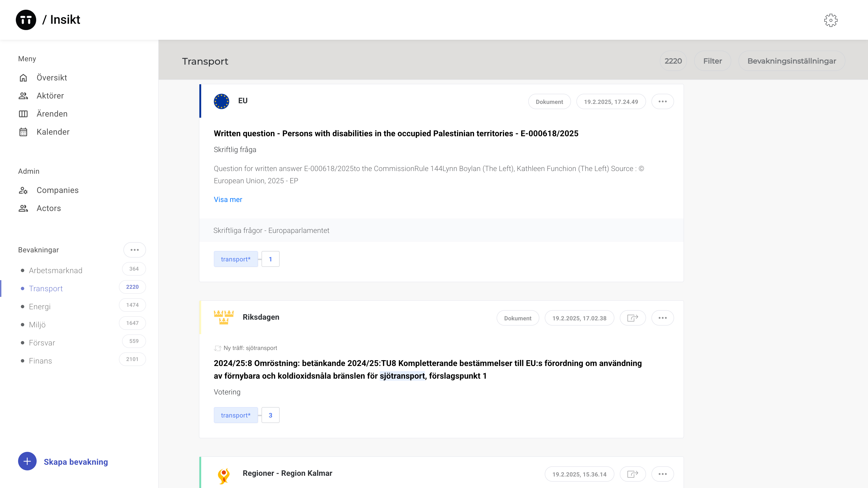This screenshot has width=868, height=488.
Task: Click share icon on Region Kalmar item
Action: (632, 474)
